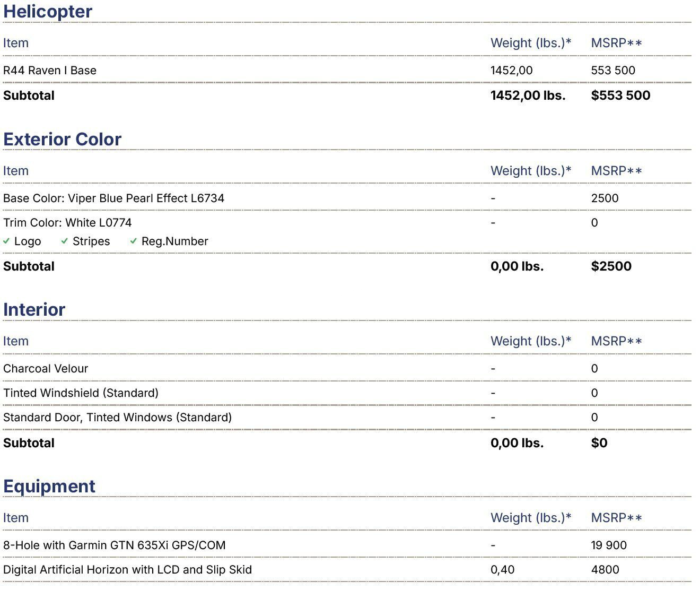The height and width of the screenshot is (590, 700).
Task: Click the 19 900 MSRP value
Action: [609, 545]
